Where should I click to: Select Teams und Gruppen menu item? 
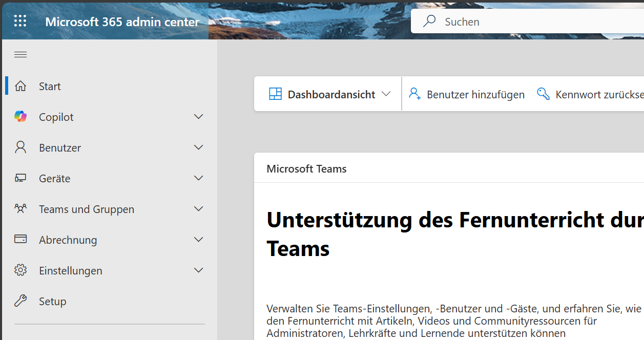(87, 209)
